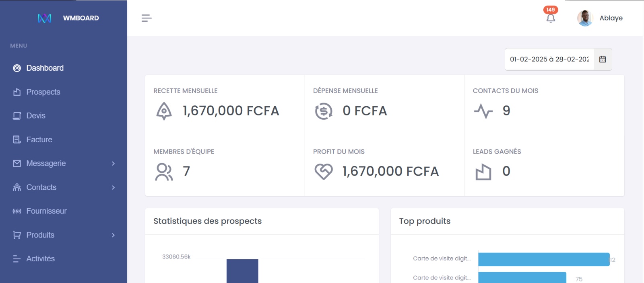Click the WMBOARD logo icon
This screenshot has width=644, height=283.
click(44, 18)
